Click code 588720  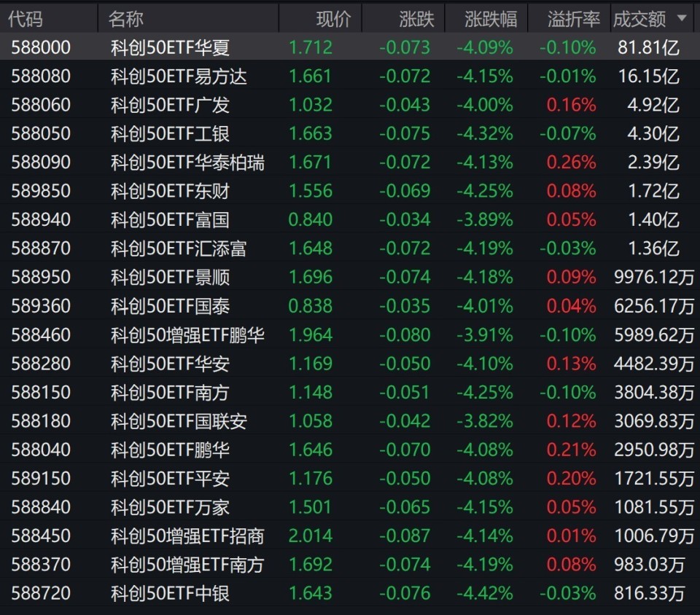[x=41, y=593]
